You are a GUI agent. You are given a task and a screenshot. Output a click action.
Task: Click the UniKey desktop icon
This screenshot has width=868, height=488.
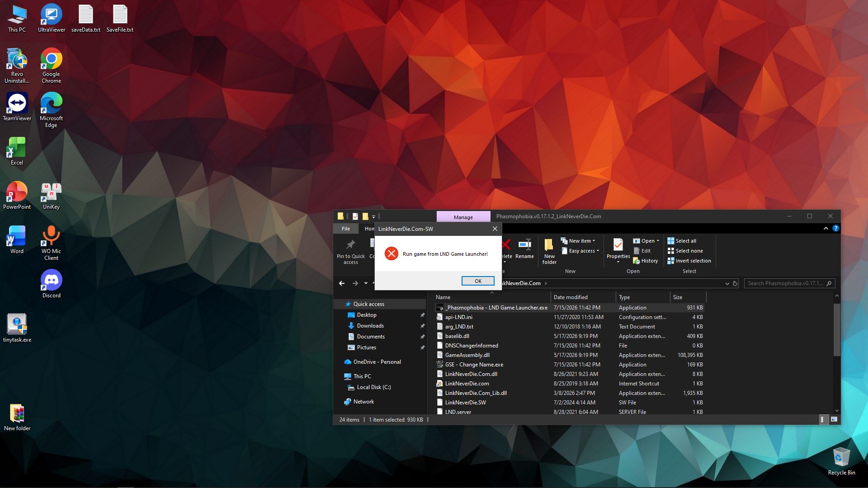coord(51,196)
